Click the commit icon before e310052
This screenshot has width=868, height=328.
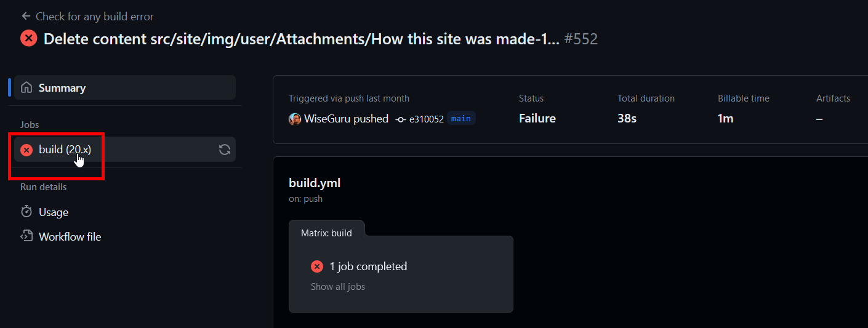pos(400,119)
